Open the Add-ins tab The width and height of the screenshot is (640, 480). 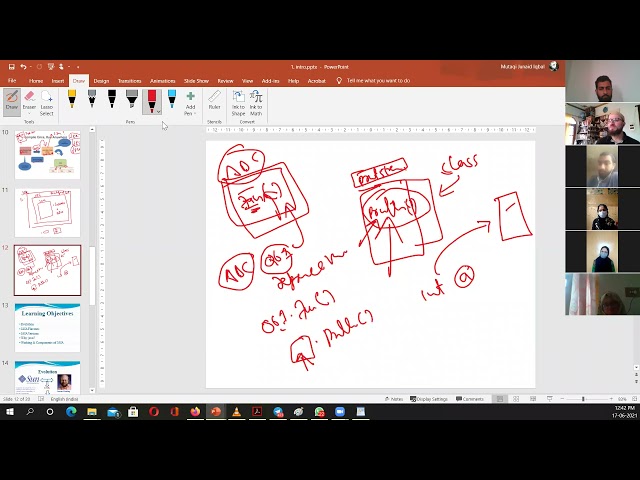coord(270,81)
